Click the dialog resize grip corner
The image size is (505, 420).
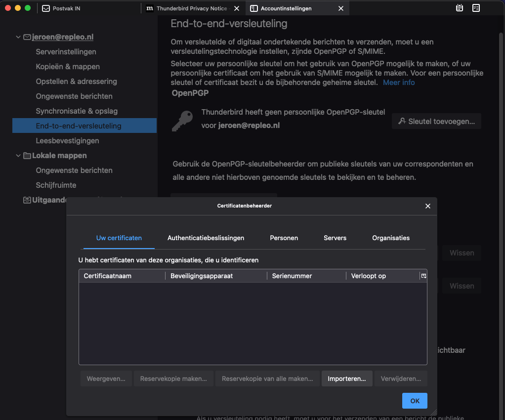point(434,412)
